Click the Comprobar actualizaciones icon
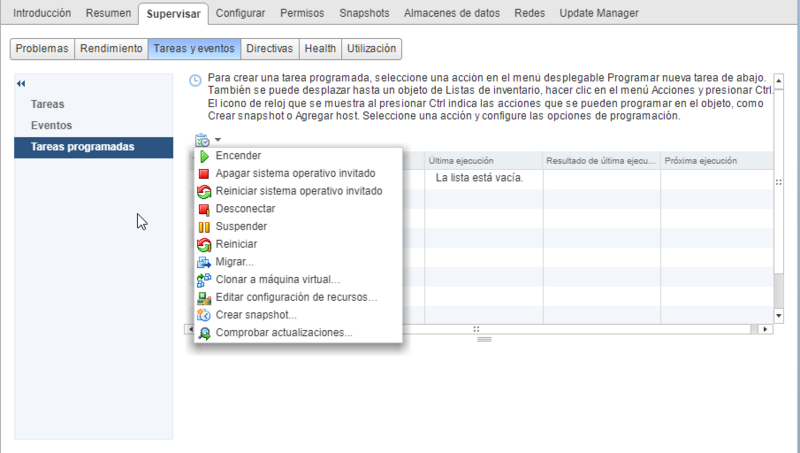The width and height of the screenshot is (800, 453). tap(204, 333)
